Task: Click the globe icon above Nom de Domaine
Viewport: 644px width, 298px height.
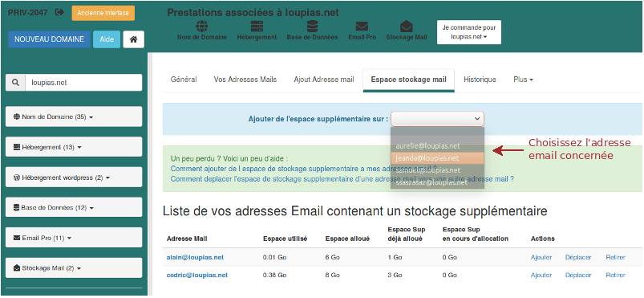Action: [201, 27]
